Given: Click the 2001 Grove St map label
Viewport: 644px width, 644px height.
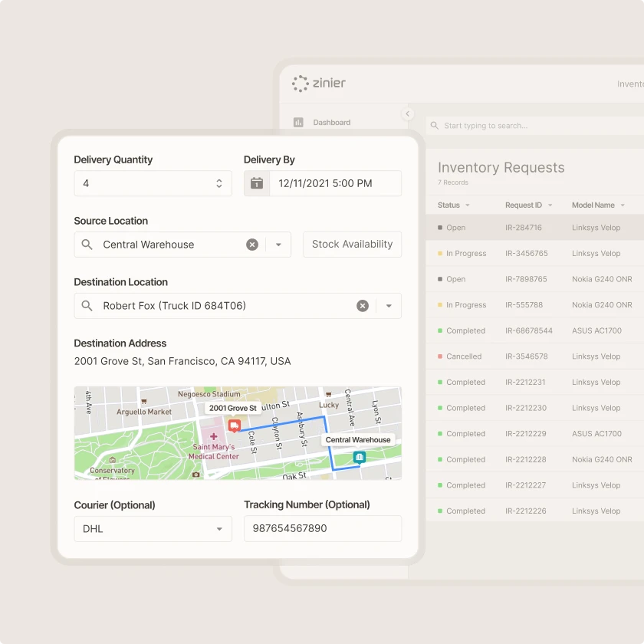Looking at the screenshot, I should coord(232,408).
